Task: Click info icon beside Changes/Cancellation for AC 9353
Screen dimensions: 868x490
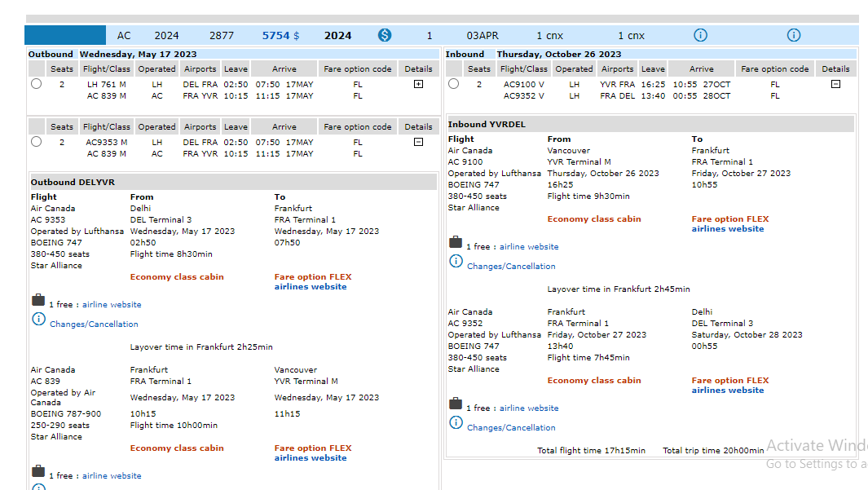Action: tap(38, 320)
